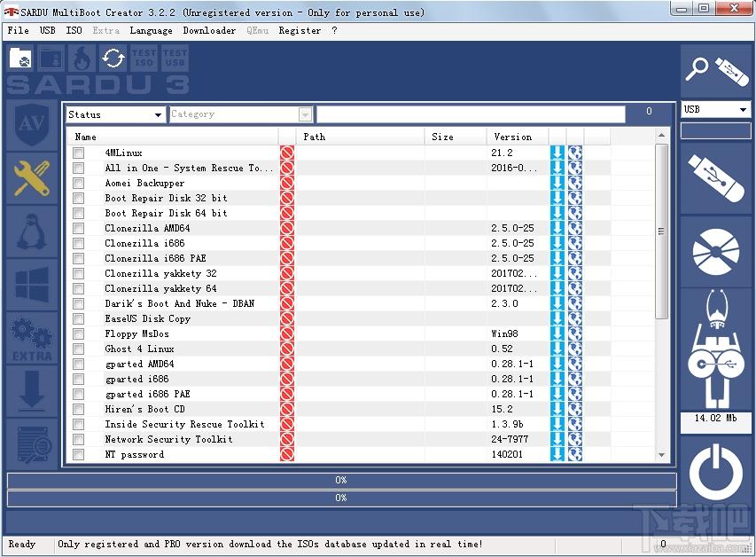Sort list by Version column header

(x=518, y=137)
